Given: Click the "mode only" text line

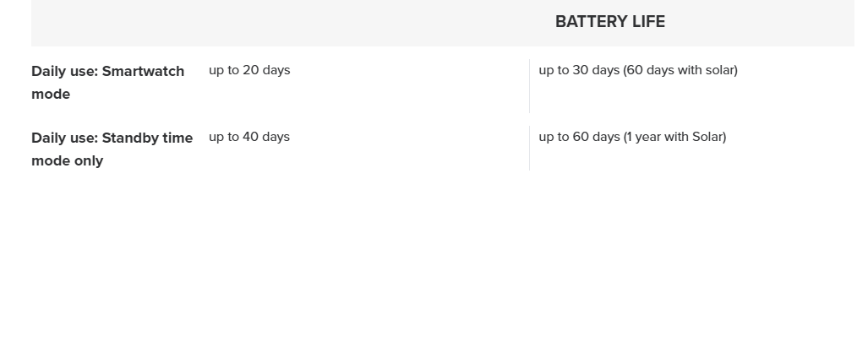Looking at the screenshot, I should click(x=67, y=160).
